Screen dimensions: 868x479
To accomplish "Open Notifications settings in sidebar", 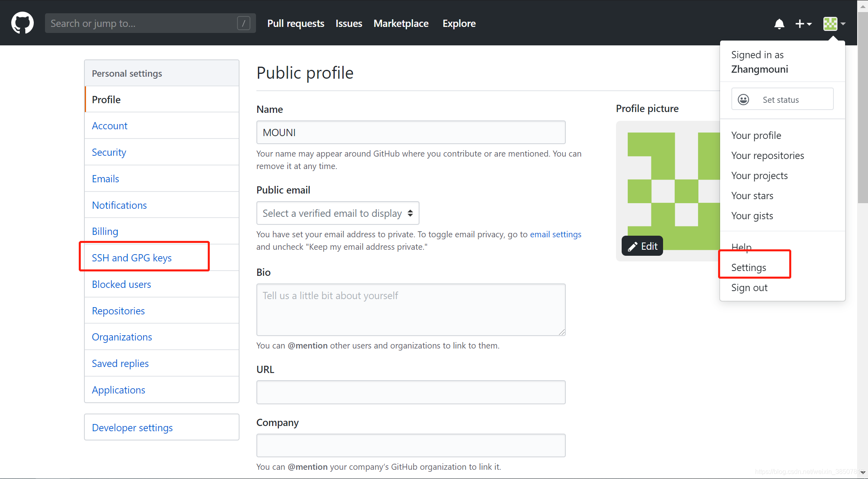I will pyautogui.click(x=162, y=205).
